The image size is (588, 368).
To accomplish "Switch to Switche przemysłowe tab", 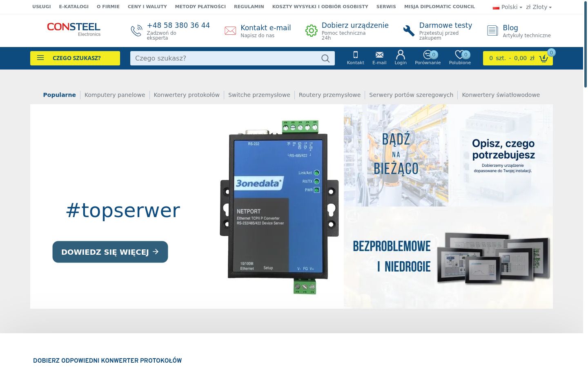I will click(259, 95).
